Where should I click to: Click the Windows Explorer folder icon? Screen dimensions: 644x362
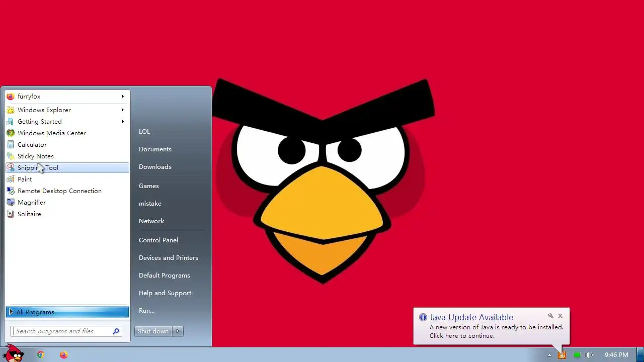[11, 110]
